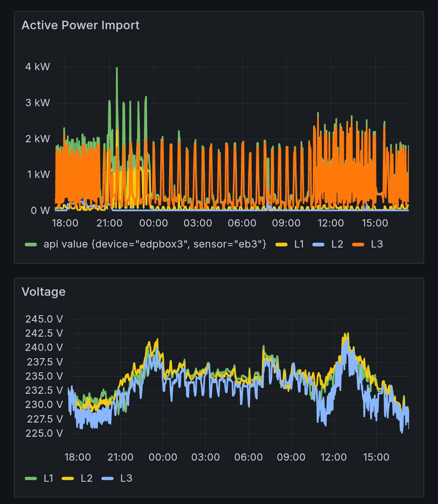438x504 pixels.
Task: Click 06:00 tick on Voltage chart
Action: (x=249, y=457)
